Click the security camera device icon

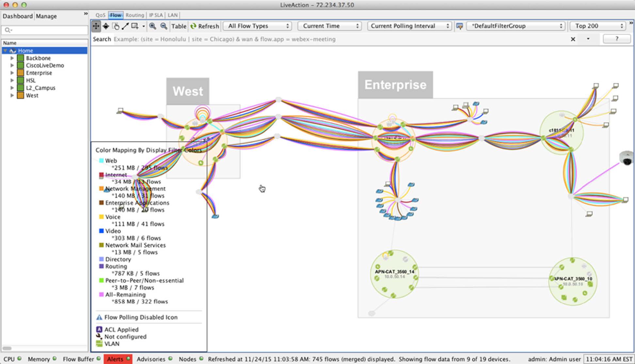[627, 158]
